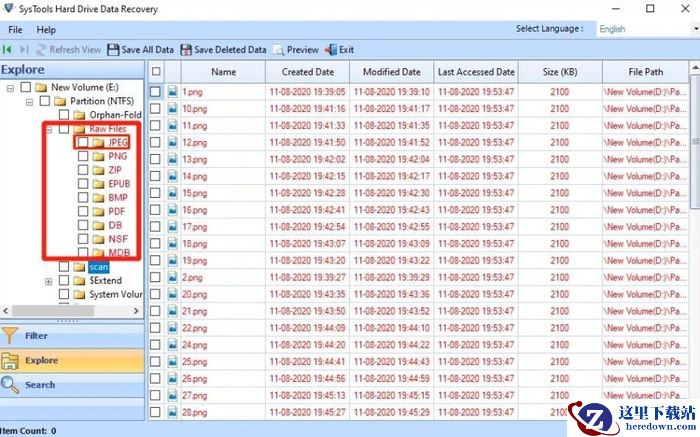Click the SysTools shield logo in title bar

coord(8,8)
